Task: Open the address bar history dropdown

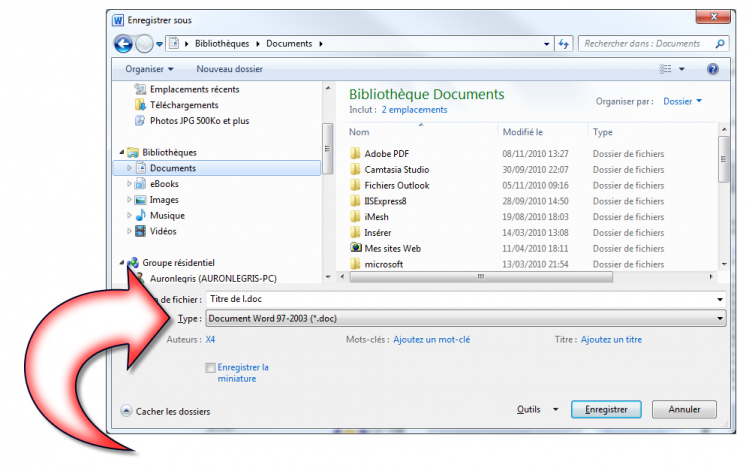Action: coord(546,44)
